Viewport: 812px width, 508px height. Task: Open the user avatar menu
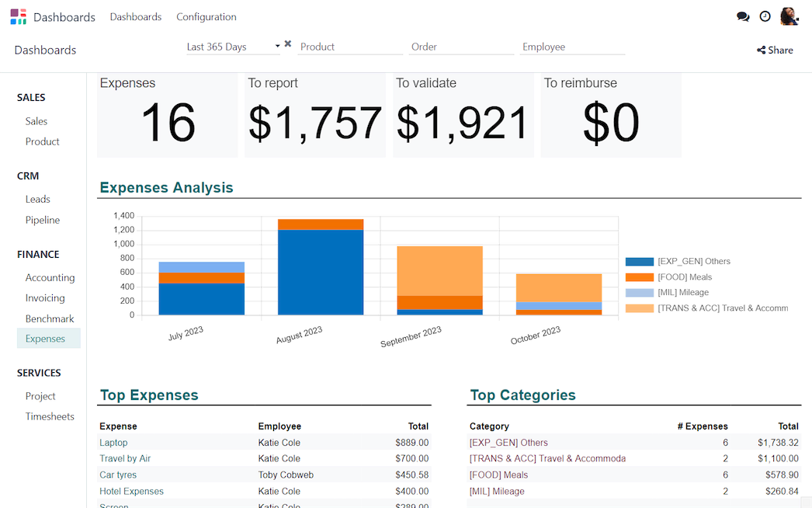click(x=789, y=16)
